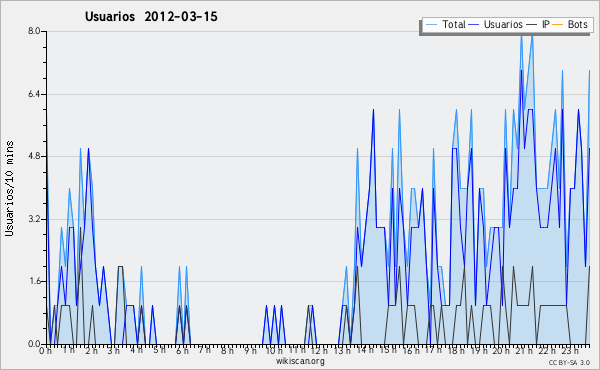Click the '9 h' x-axis label
The width and height of the screenshot is (600, 370).
pos(250,350)
